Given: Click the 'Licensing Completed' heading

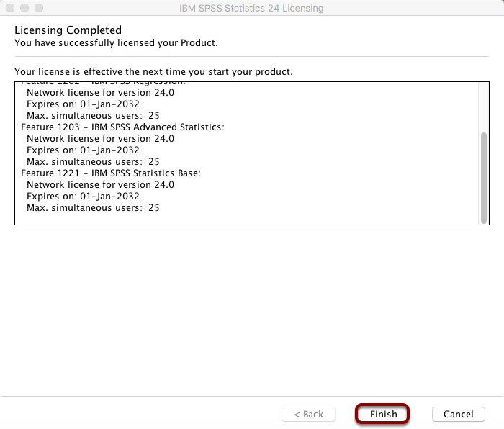Looking at the screenshot, I should point(68,30).
